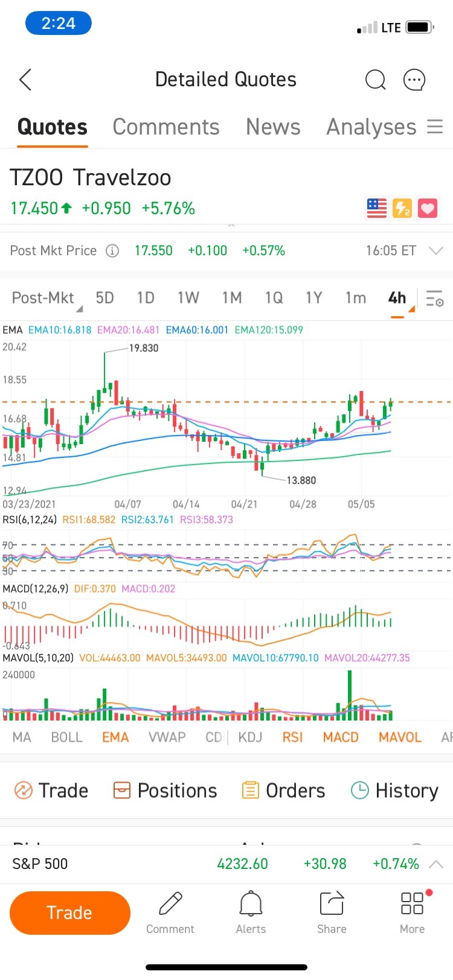The width and height of the screenshot is (453, 980).
Task: Tap the DIF:0.370 MACD value
Action: pyautogui.click(x=95, y=589)
